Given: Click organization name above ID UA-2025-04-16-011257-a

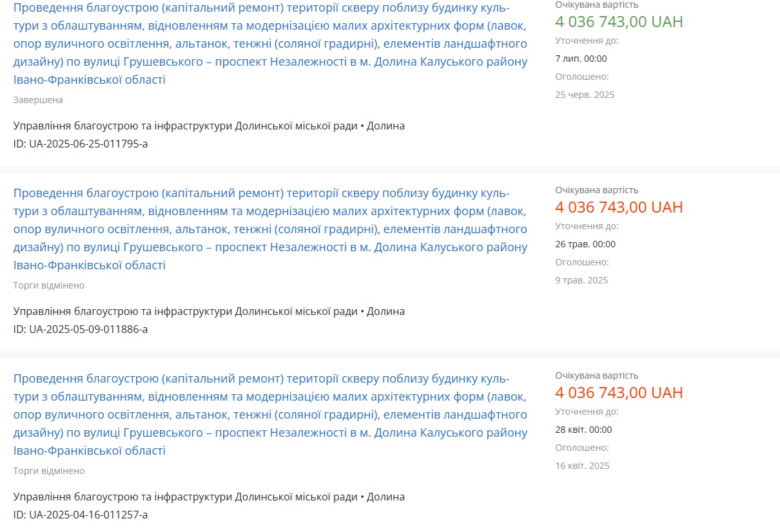Looking at the screenshot, I should click(x=185, y=497).
